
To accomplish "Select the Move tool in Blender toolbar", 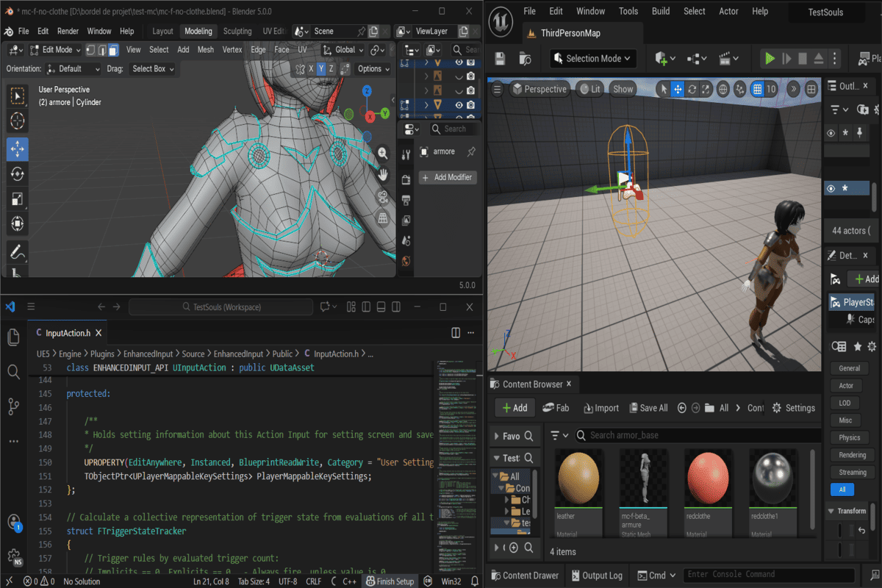I will tap(18, 148).
